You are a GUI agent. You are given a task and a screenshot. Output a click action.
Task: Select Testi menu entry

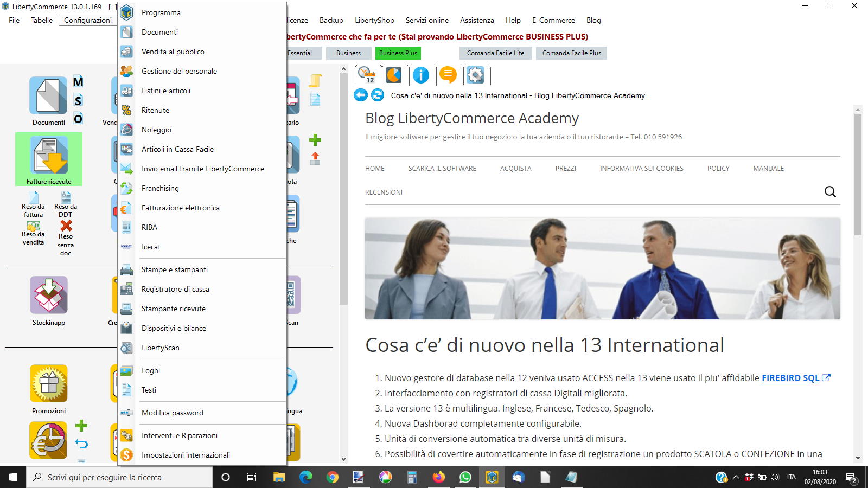click(x=202, y=390)
